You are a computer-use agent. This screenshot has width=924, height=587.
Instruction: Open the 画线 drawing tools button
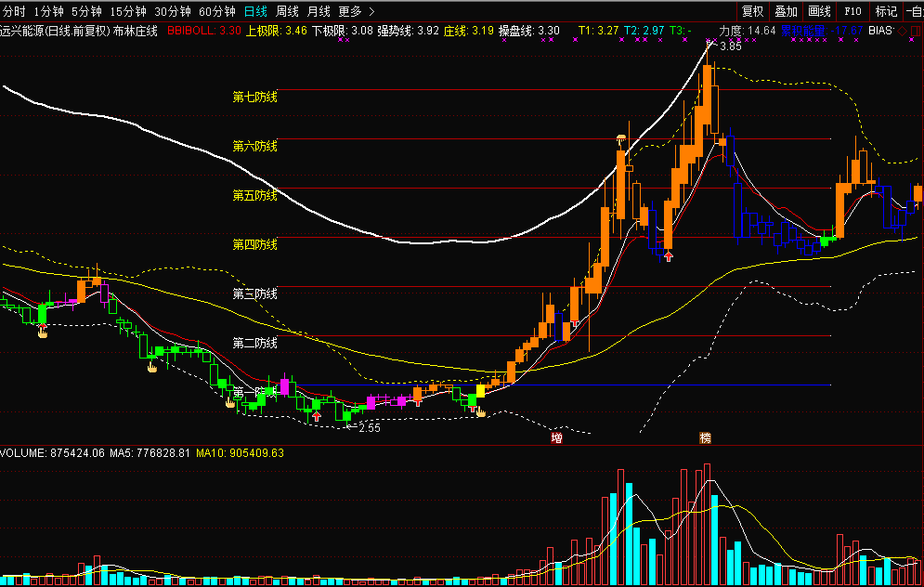(819, 11)
